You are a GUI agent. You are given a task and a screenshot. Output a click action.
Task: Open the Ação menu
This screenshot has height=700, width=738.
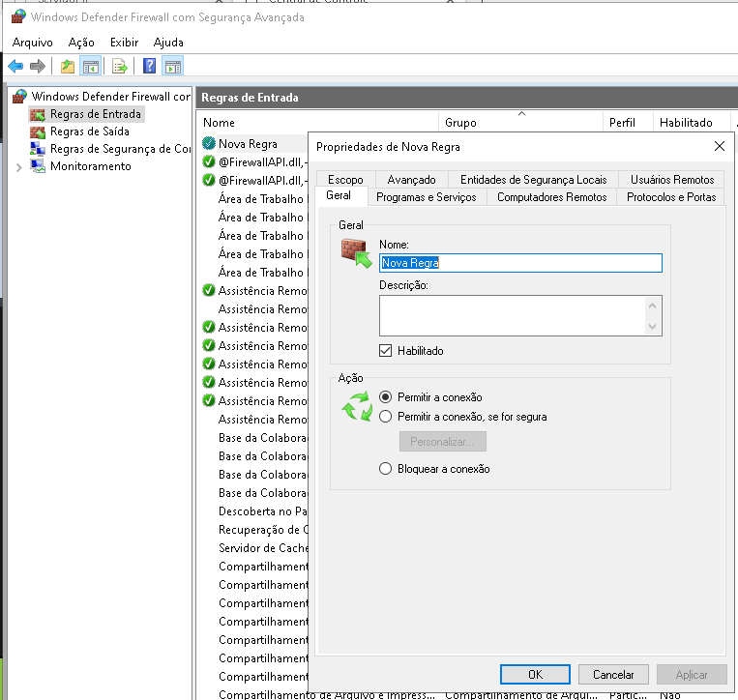tap(81, 43)
